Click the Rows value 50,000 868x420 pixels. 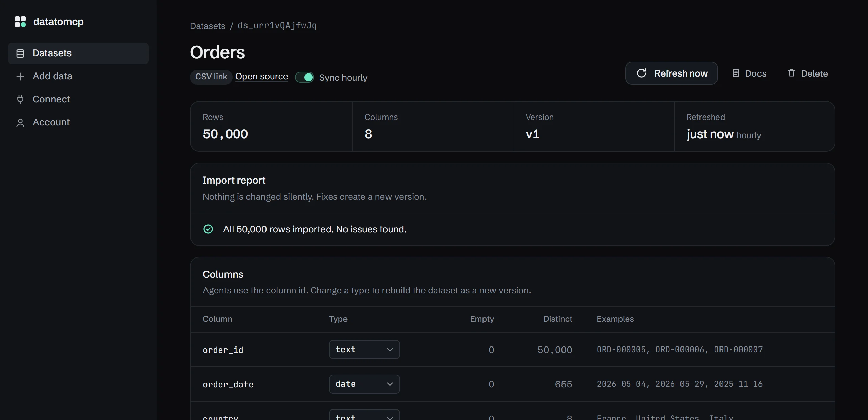tap(225, 134)
